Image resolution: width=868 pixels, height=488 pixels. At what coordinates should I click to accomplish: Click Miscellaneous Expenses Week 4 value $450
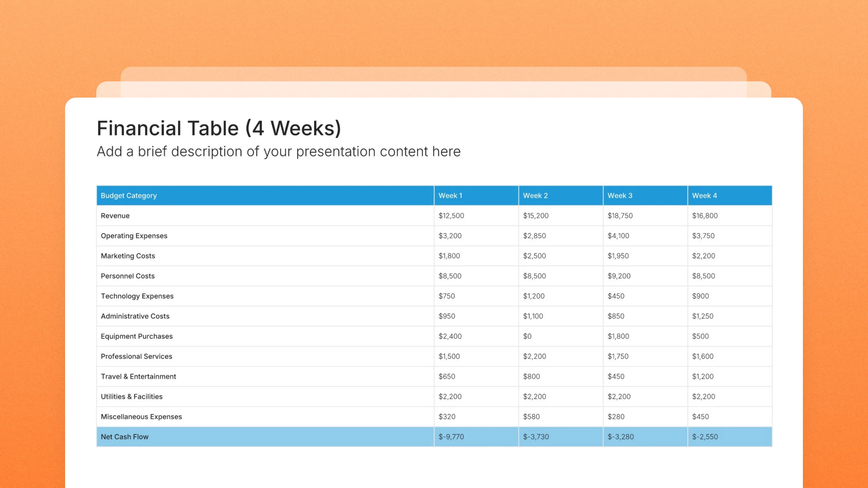[x=701, y=416]
